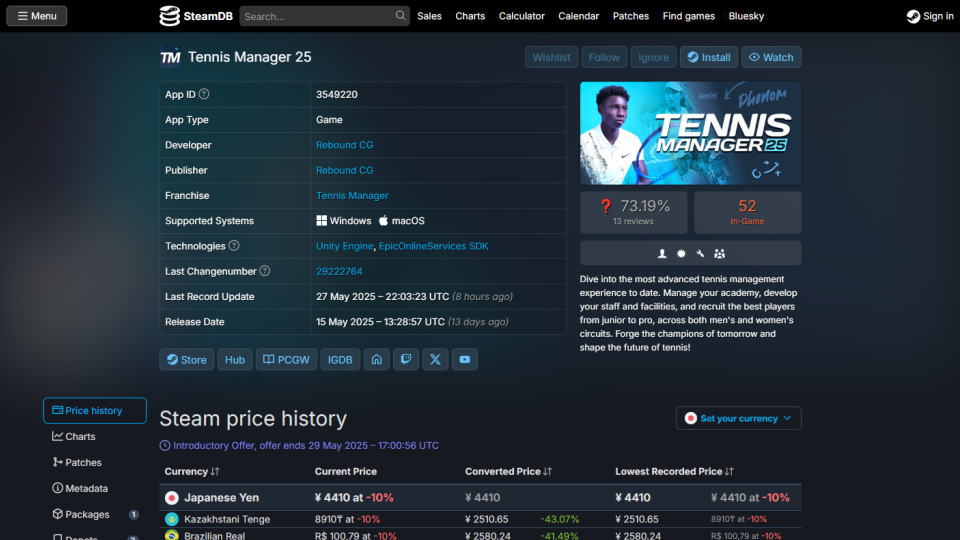Screen dimensions: 960x540
Task: Select the Price history sidebar tab
Action: tap(95, 410)
